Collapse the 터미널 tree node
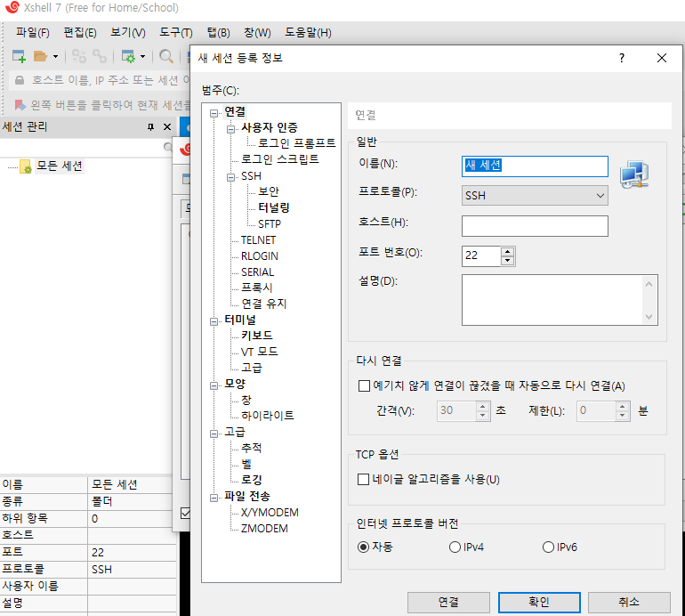The width and height of the screenshot is (685, 616). (214, 321)
